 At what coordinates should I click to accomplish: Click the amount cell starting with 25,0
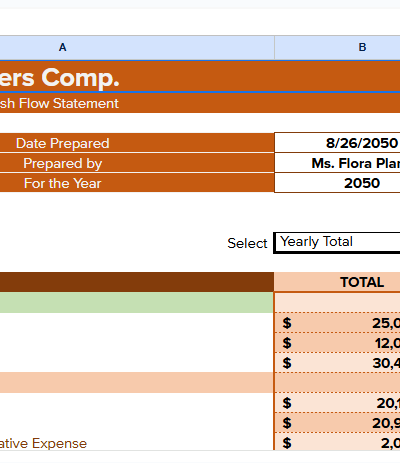[x=337, y=323]
